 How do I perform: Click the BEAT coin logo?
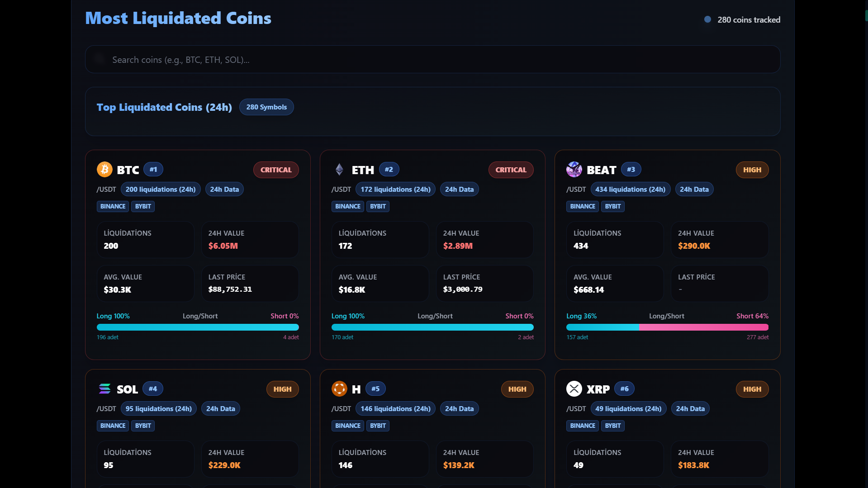coord(574,170)
